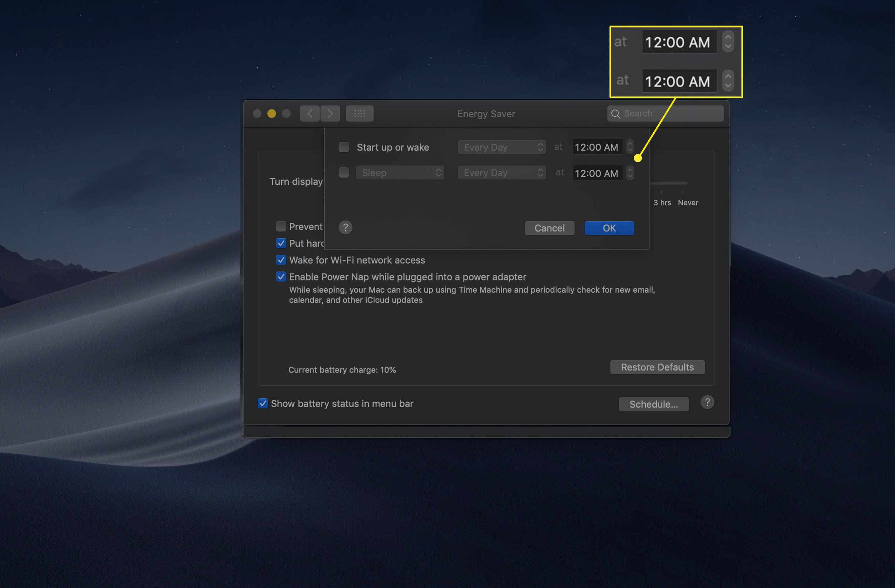Click OK to confirm schedule settings
The width and height of the screenshot is (895, 588).
pos(609,228)
